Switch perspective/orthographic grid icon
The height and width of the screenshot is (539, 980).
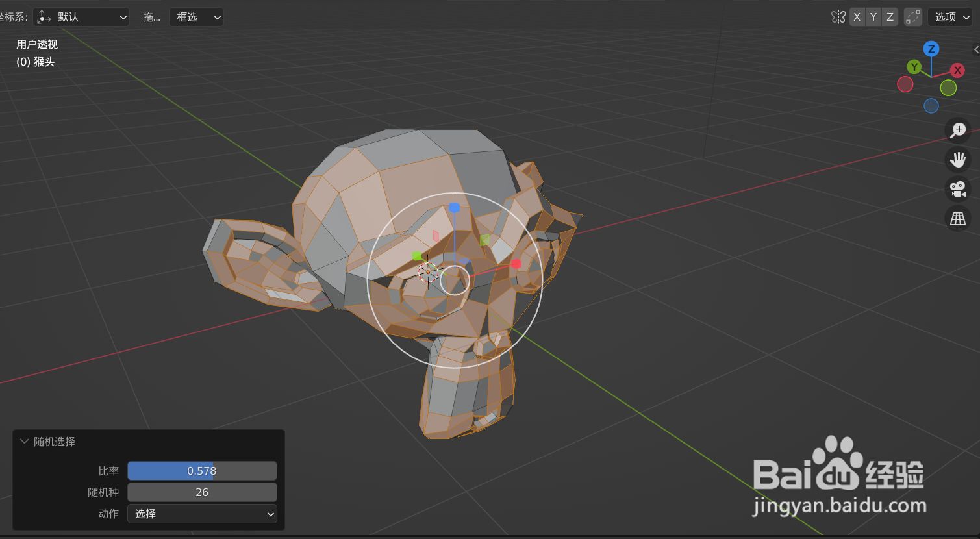[x=958, y=219]
